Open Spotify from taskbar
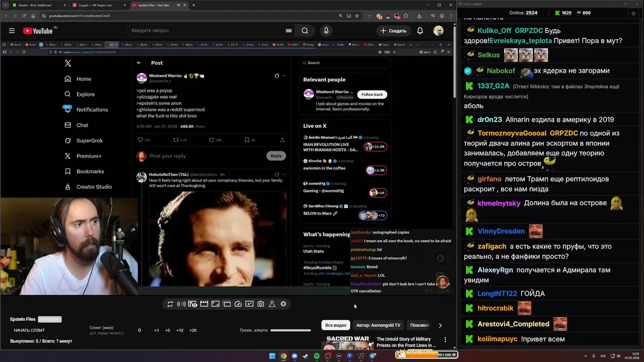 pyautogui.click(x=316, y=356)
